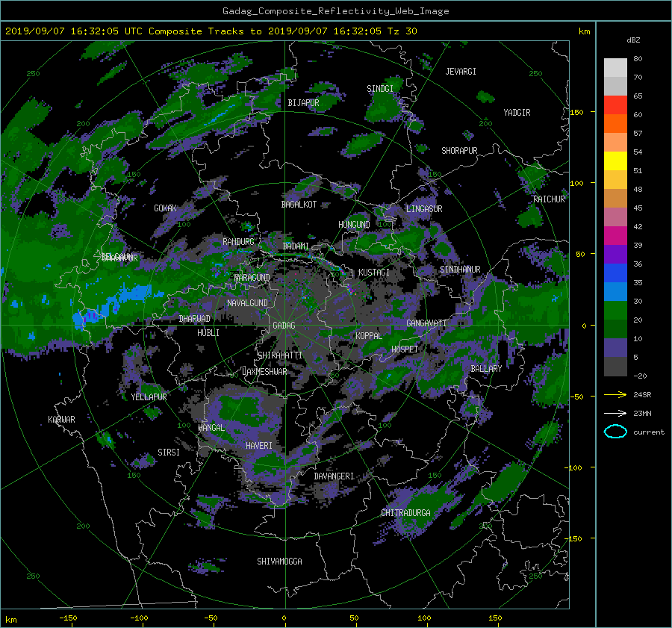Image resolution: width=672 pixels, height=628 pixels.
Task: Pick the red 60 dBZ legend swatch
Action: pos(615,105)
